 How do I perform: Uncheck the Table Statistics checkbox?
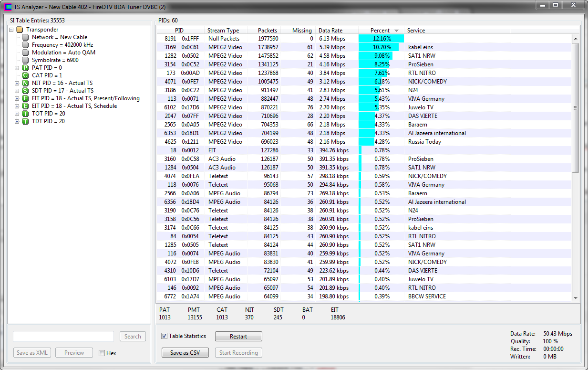click(x=165, y=336)
